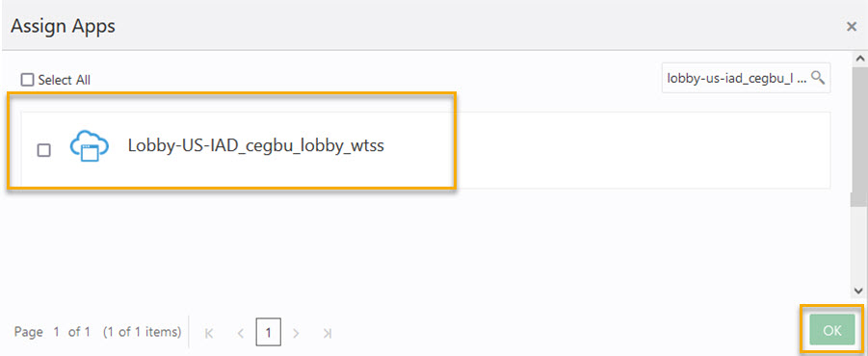Screen dimensions: 868x356
Task: Click the scrollbar down arrow
Action: click(x=859, y=291)
